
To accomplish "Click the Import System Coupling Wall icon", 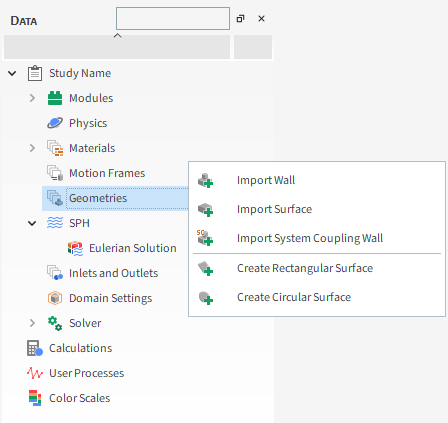I will click(x=205, y=238).
